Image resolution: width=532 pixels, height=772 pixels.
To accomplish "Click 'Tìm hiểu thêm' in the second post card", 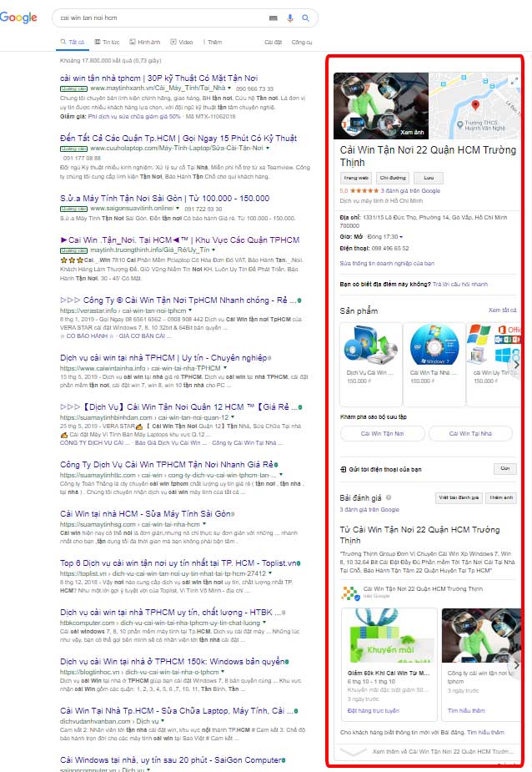I will pyautogui.click(x=467, y=711).
